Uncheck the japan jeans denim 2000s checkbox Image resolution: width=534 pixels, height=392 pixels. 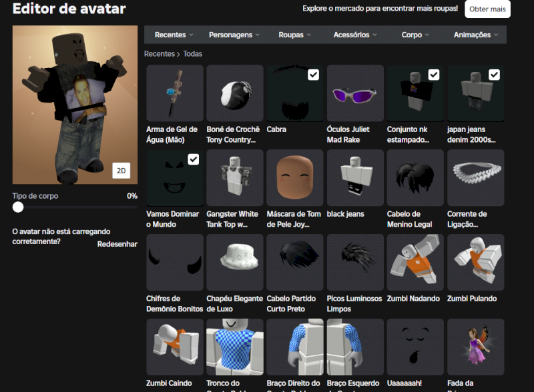point(494,75)
